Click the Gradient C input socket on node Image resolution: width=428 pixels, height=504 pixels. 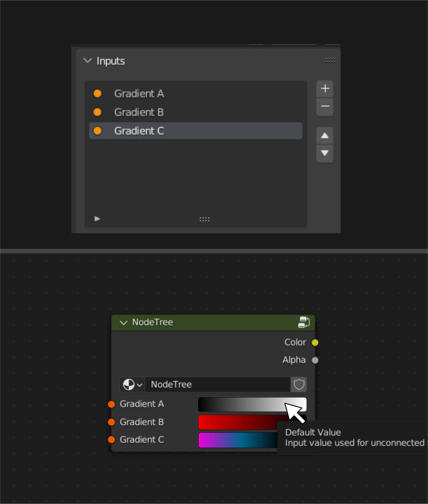[x=111, y=440]
